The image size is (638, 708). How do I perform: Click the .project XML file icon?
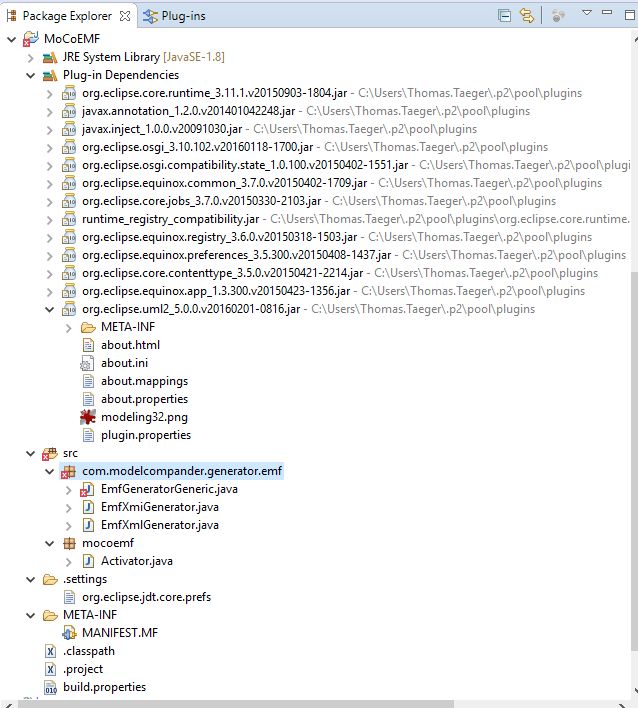50,670
